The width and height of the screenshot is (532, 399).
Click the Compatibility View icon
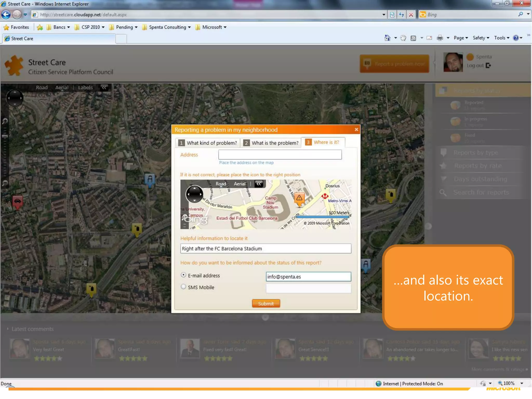tap(392, 15)
